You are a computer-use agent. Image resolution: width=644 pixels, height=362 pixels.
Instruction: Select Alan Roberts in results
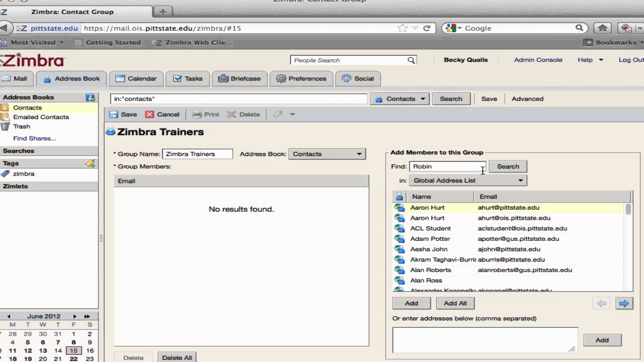coord(508,270)
